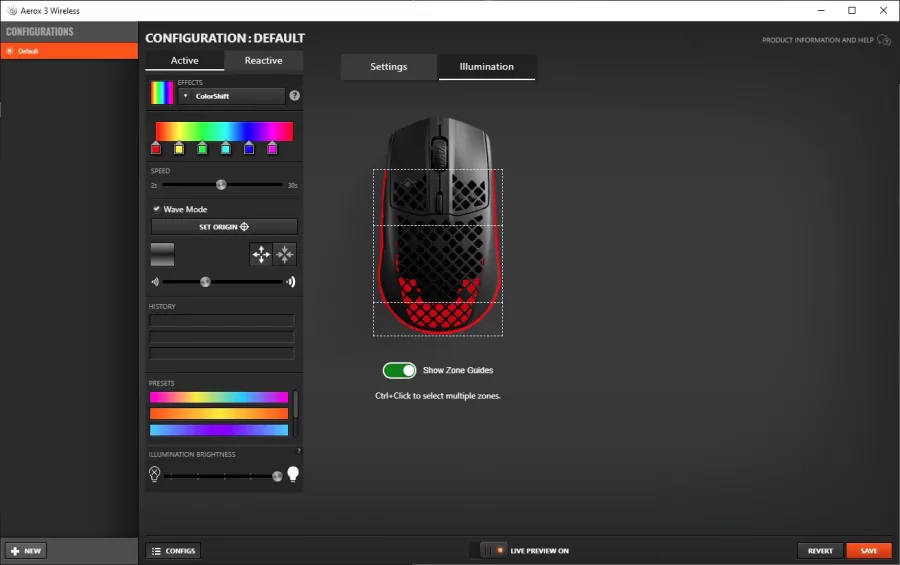Click the Speed slider handle
Screen dimensions: 900x565
tap(221, 185)
